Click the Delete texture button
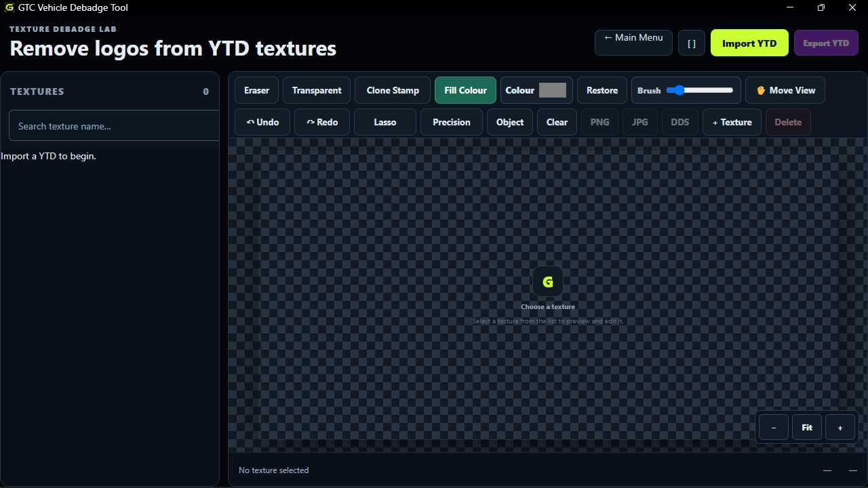 tap(788, 122)
